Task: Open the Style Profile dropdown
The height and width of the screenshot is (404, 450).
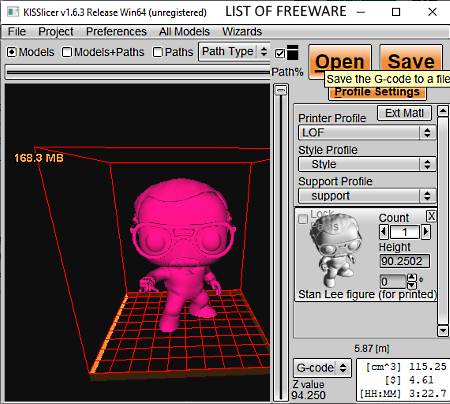Action: (367, 164)
